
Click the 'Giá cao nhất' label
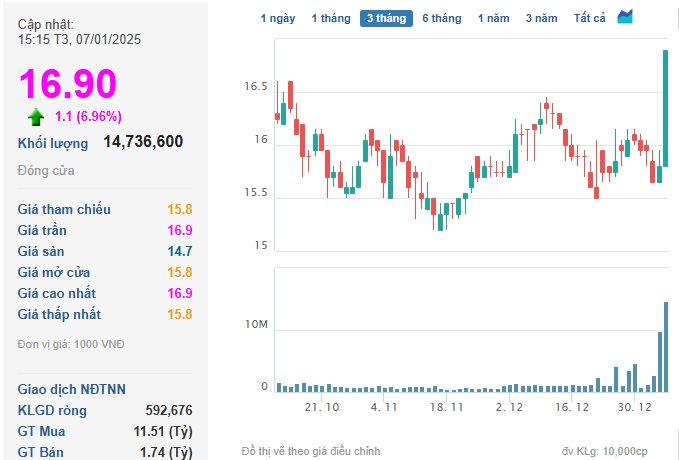point(57,293)
